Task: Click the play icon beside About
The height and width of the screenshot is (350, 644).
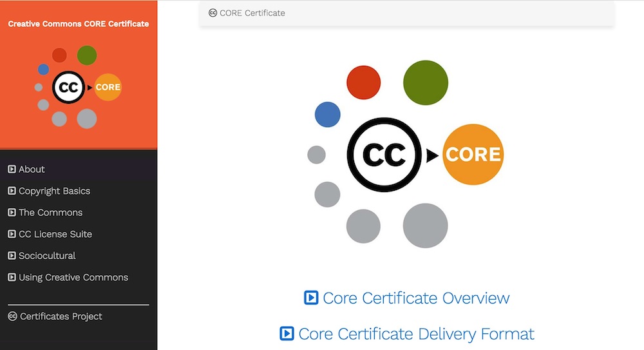Action: click(x=12, y=170)
